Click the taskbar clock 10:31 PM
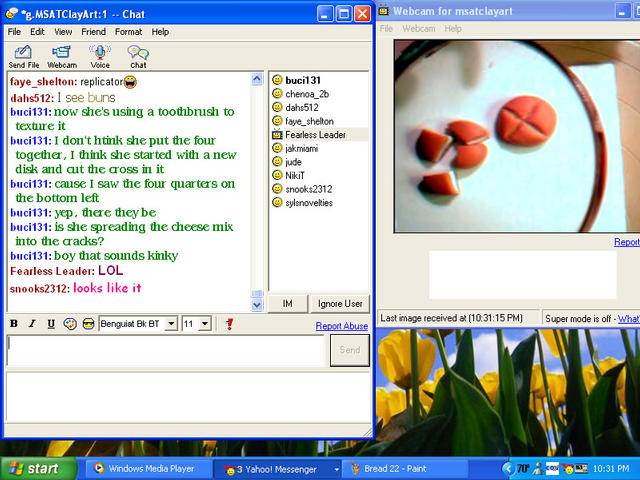640x480 pixels. point(611,469)
